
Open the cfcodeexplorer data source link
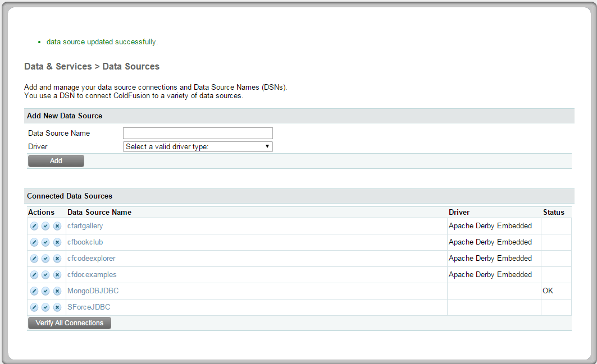pos(91,259)
